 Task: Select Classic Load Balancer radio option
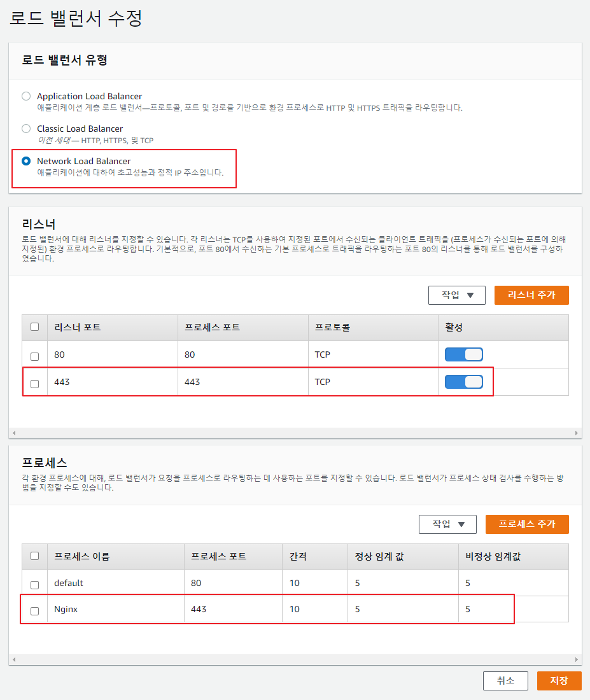(x=26, y=129)
